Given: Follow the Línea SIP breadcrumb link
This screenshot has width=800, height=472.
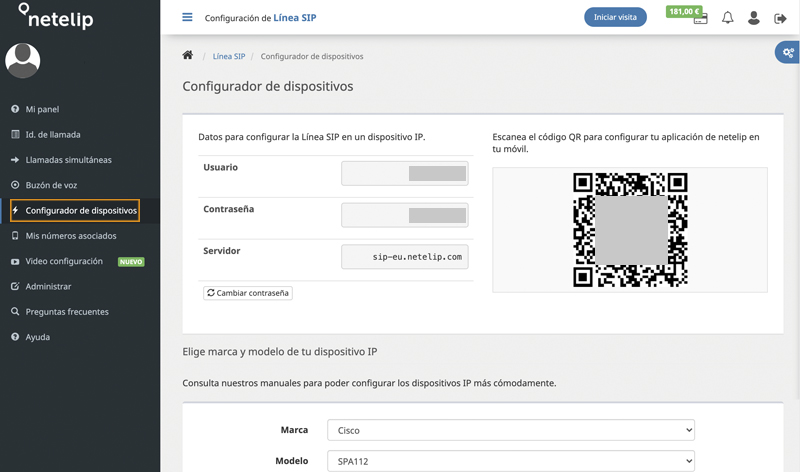Looking at the screenshot, I should [x=229, y=56].
